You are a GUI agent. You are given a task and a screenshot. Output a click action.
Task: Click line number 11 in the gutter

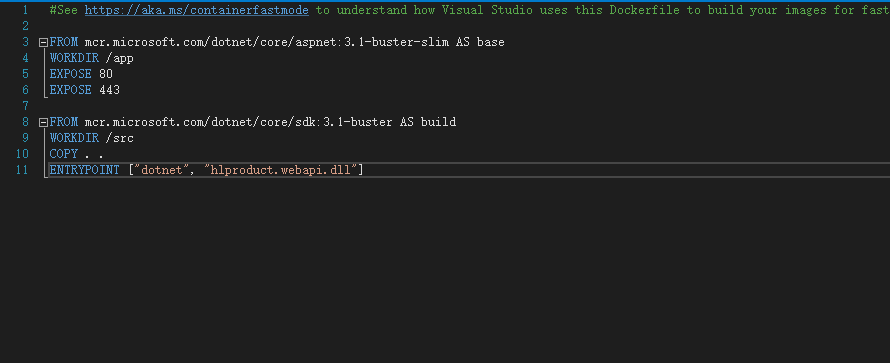(22, 170)
